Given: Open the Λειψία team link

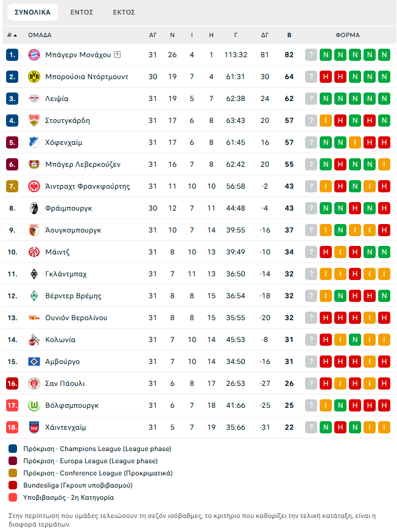Looking at the screenshot, I should coord(57,99).
